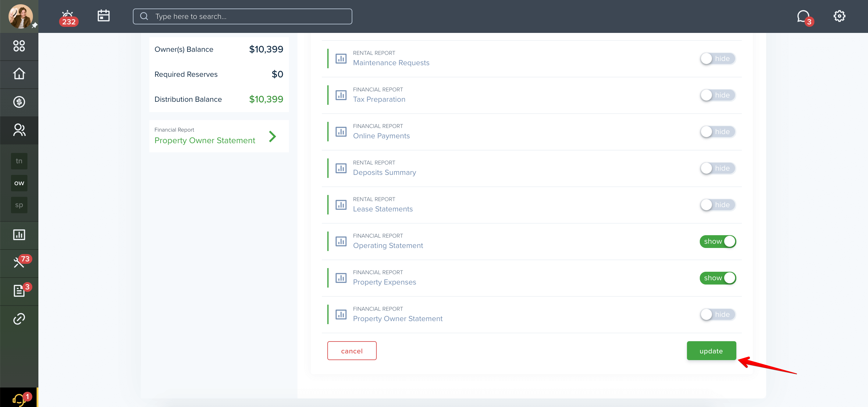The height and width of the screenshot is (407, 868).
Task: Select the sp sidebar item
Action: (19, 205)
